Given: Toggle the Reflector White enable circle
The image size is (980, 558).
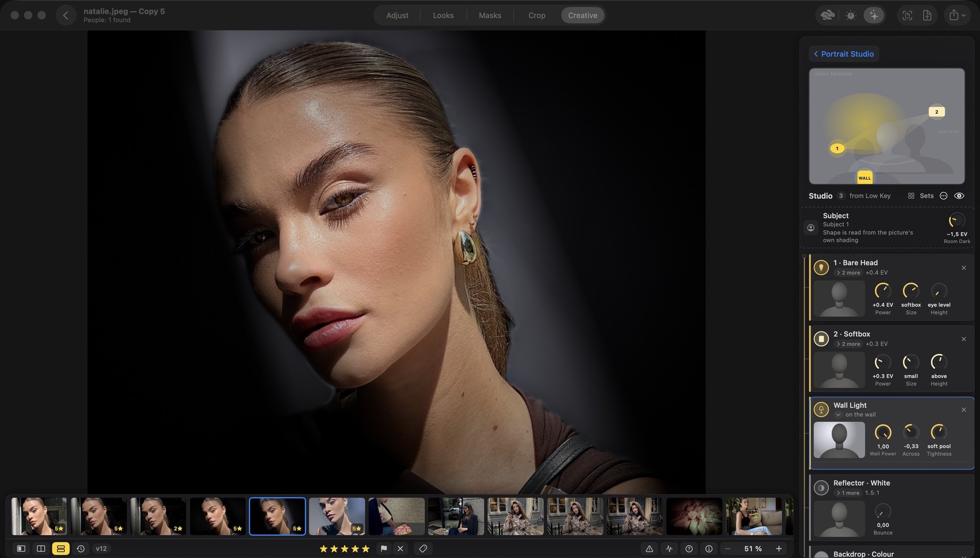Looking at the screenshot, I should (821, 488).
